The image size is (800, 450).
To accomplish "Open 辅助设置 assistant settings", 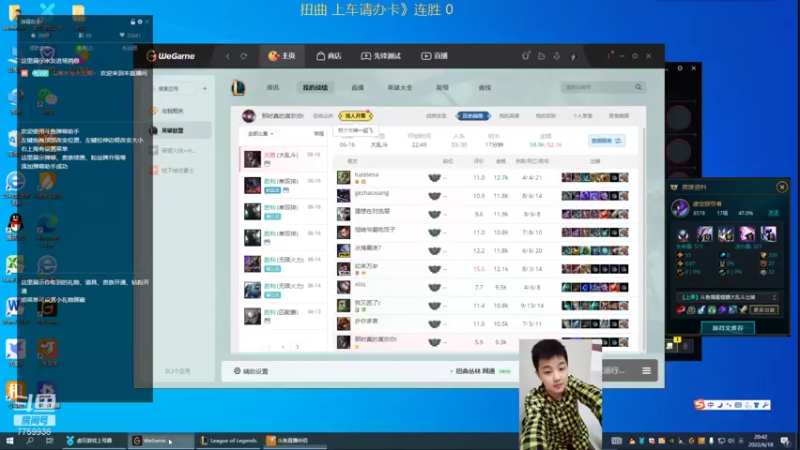I will [x=251, y=371].
